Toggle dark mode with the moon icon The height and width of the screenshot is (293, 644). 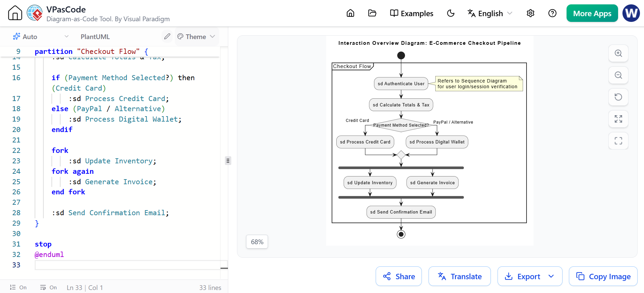tap(450, 13)
